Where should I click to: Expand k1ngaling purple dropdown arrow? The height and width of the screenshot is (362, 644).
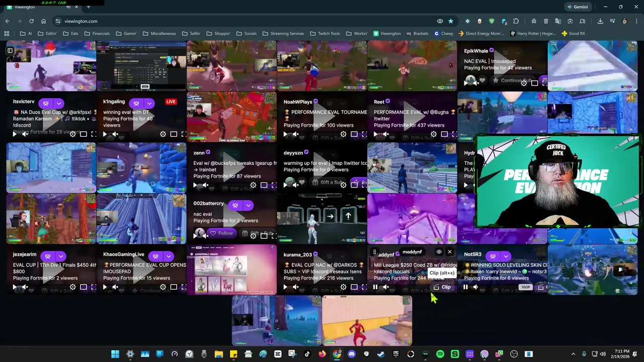[149, 103]
